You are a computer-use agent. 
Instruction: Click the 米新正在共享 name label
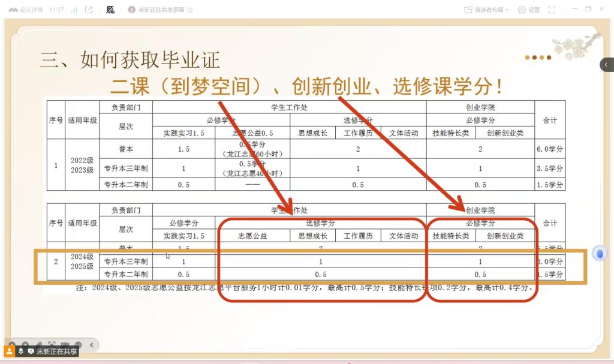(x=57, y=351)
